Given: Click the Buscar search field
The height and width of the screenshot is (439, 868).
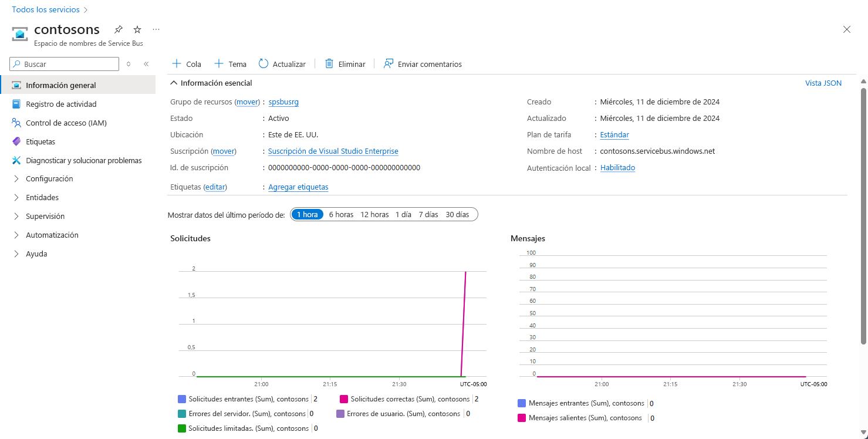Looking at the screenshot, I should (x=65, y=64).
